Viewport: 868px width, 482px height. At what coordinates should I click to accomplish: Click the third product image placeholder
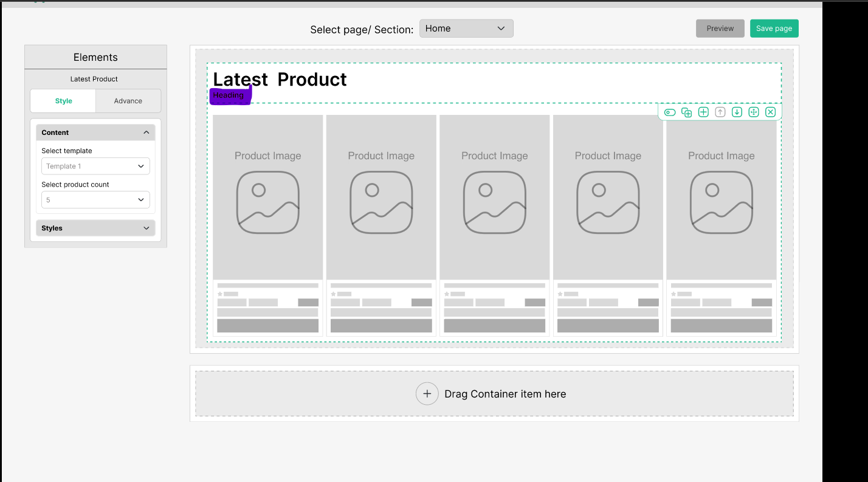click(495, 198)
